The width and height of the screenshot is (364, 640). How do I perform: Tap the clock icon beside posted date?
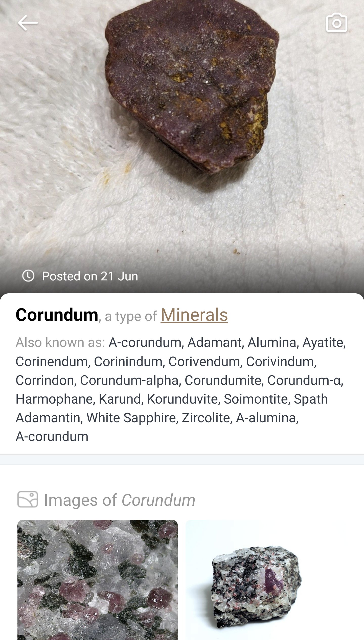pos(28,276)
